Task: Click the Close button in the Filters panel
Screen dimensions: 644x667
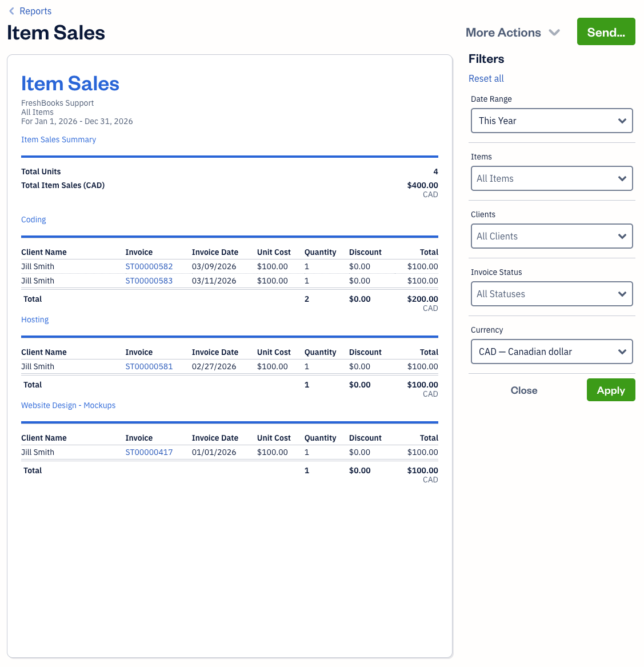Action: point(523,390)
